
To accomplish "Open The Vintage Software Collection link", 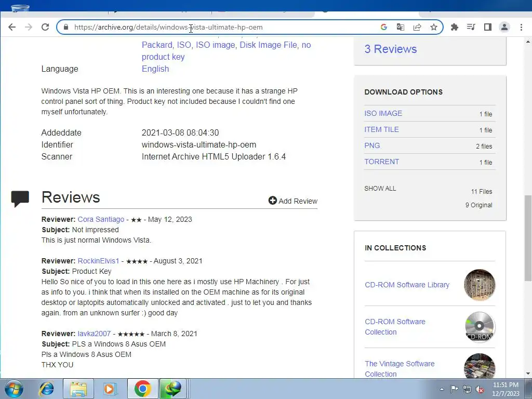I will 400,368.
